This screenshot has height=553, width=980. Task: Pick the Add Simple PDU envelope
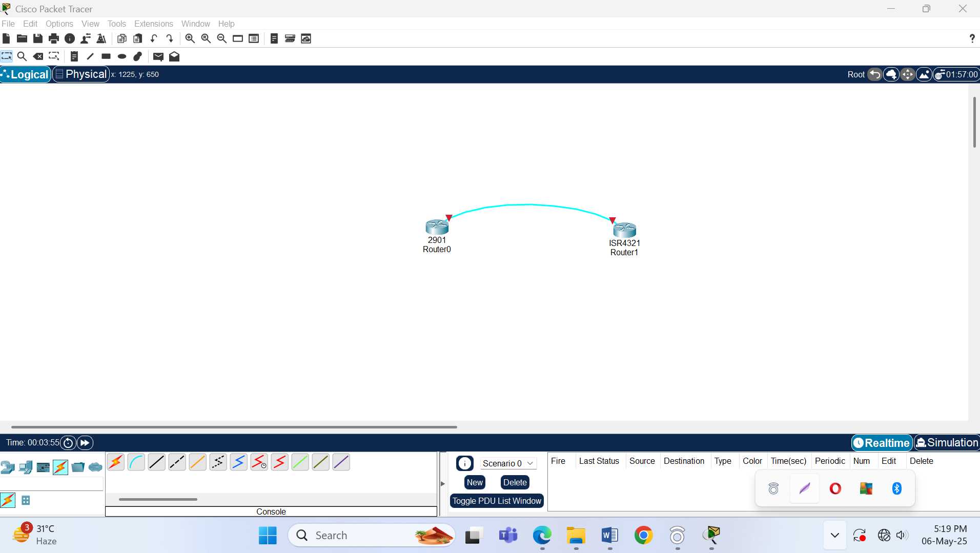point(158,56)
